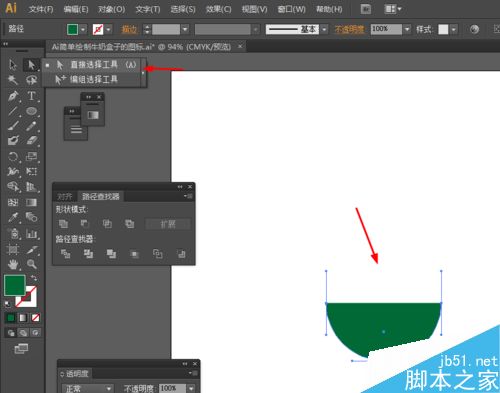Change screen mode at toolbox bottom
The height and width of the screenshot is (393, 500).
coord(21,349)
